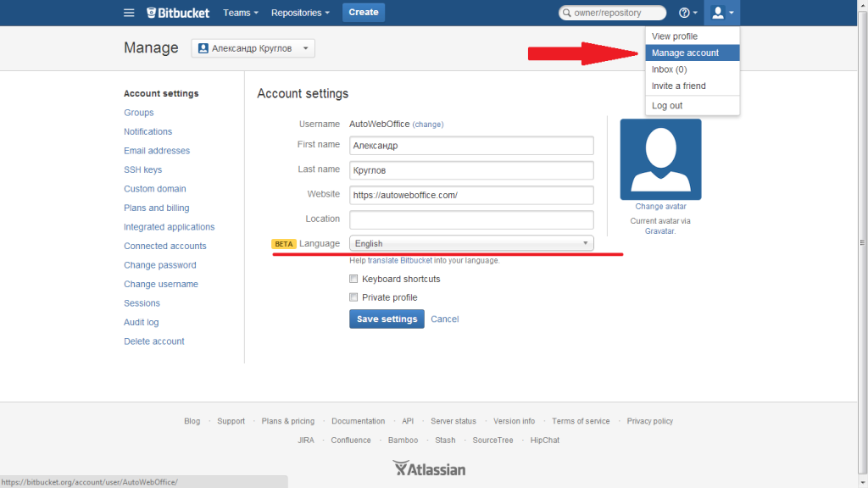The width and height of the screenshot is (868, 488).
Task: Click Save settings button
Action: (387, 319)
